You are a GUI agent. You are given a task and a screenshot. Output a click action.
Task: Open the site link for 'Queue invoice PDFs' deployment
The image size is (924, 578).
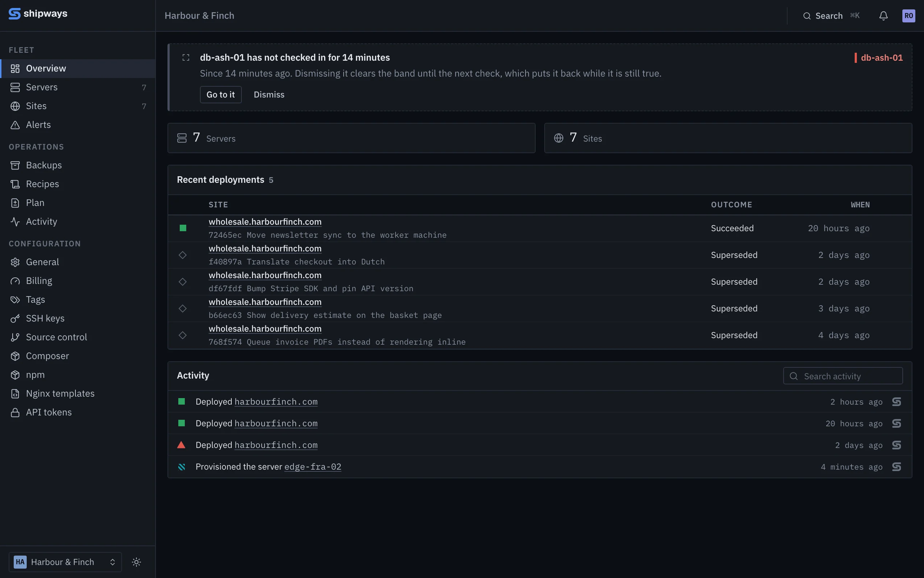click(x=265, y=329)
